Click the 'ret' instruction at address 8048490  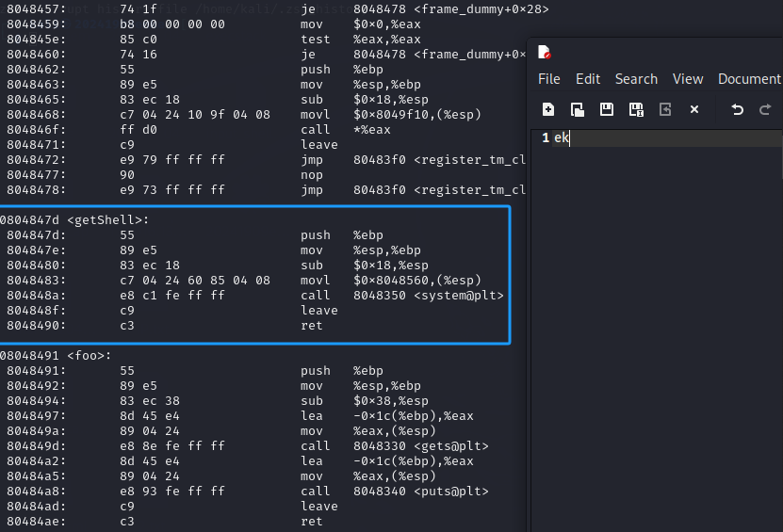(312, 326)
